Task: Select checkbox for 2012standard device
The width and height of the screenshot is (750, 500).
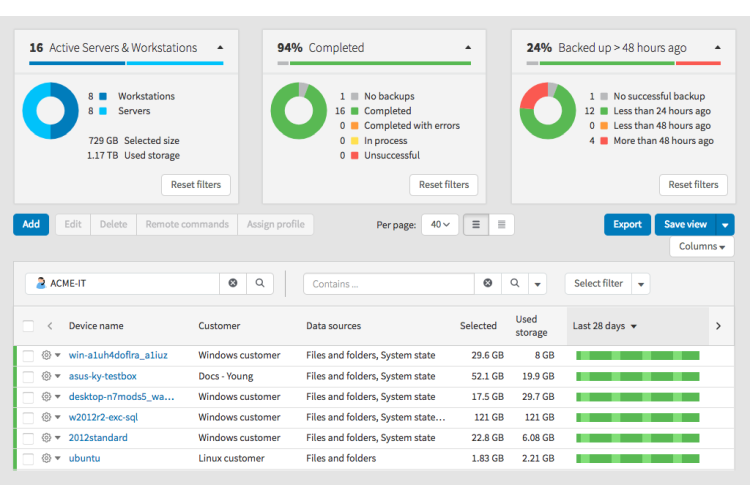Action: click(x=29, y=438)
